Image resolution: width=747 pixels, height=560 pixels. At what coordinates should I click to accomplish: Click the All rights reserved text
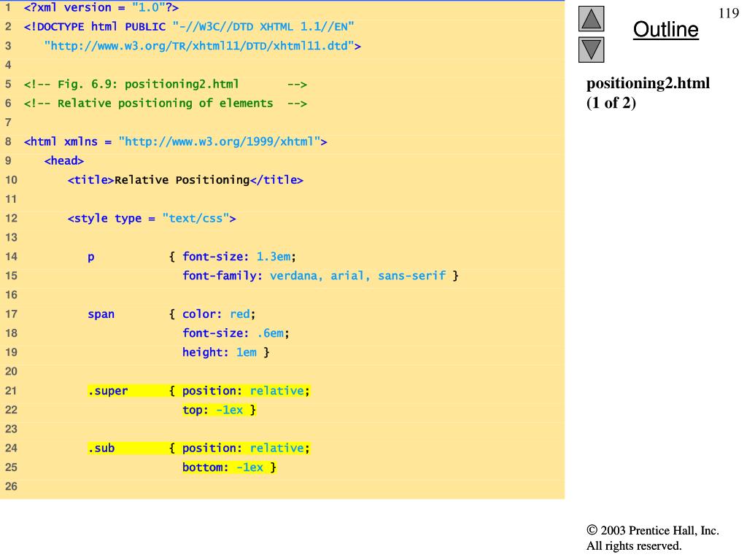tap(634, 545)
